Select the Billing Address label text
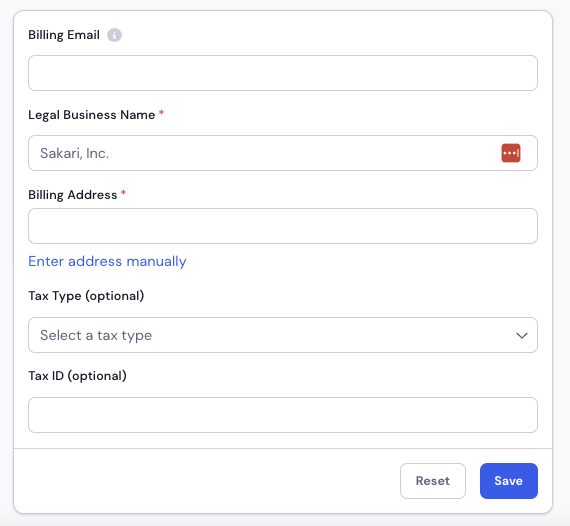 coord(73,195)
